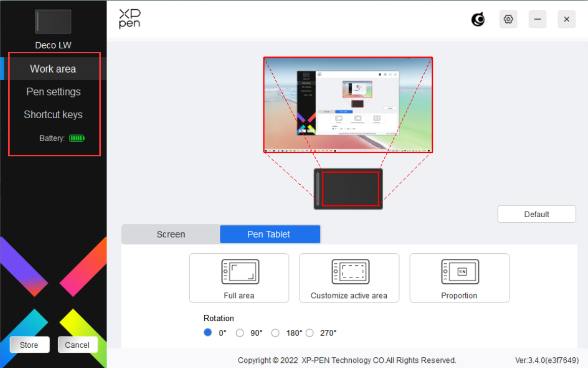
Task: Click the XP-Pen logo in header
Action: tap(130, 19)
